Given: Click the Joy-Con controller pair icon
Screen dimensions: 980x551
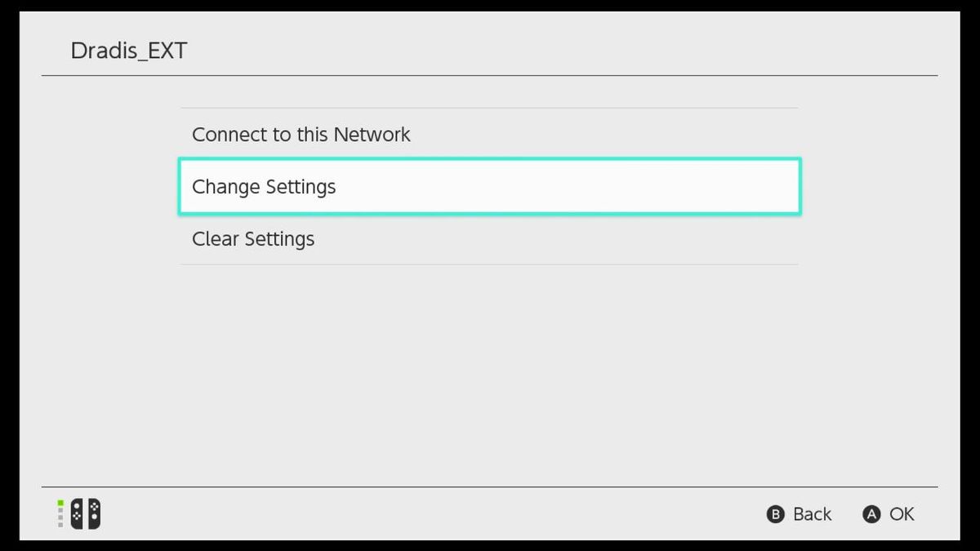Looking at the screenshot, I should [x=85, y=513].
